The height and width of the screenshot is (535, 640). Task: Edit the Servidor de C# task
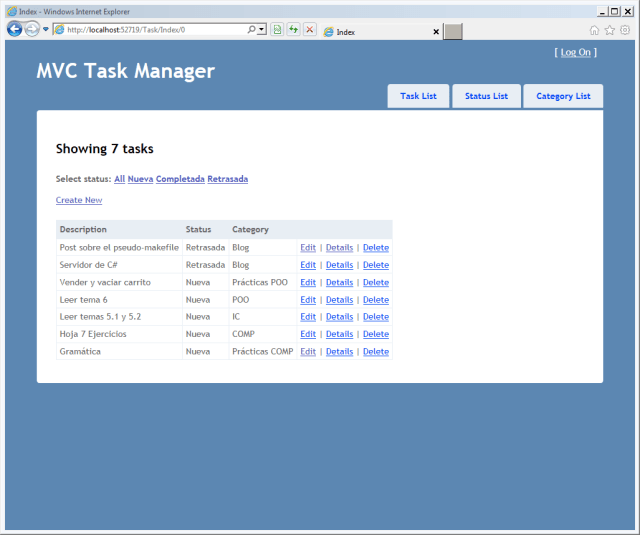click(308, 265)
